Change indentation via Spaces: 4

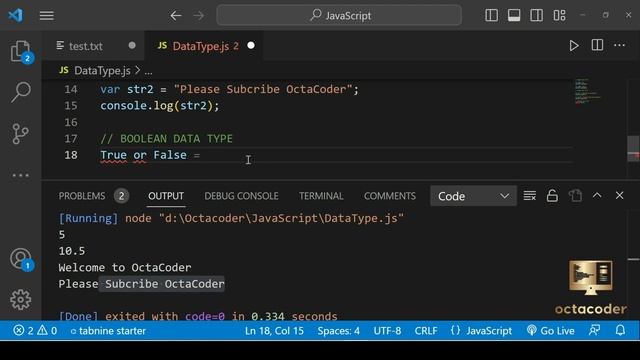point(339,331)
